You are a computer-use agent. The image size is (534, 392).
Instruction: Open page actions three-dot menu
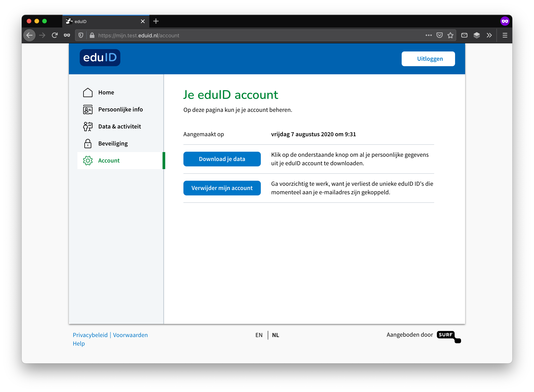(x=428, y=35)
